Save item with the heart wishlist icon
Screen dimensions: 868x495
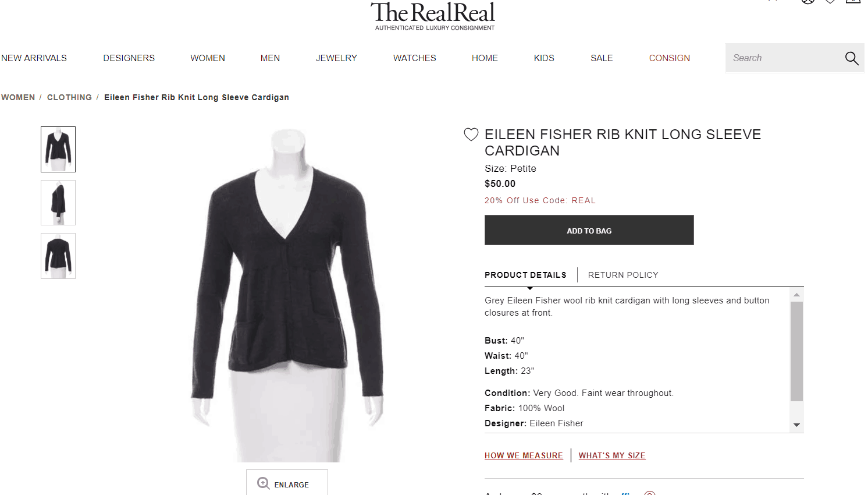point(471,135)
